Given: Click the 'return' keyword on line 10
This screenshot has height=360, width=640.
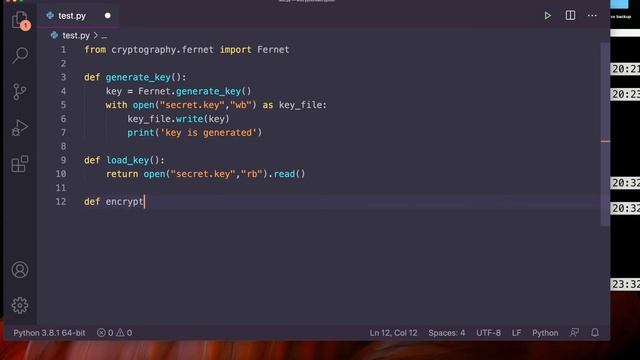Looking at the screenshot, I should 122,174.
